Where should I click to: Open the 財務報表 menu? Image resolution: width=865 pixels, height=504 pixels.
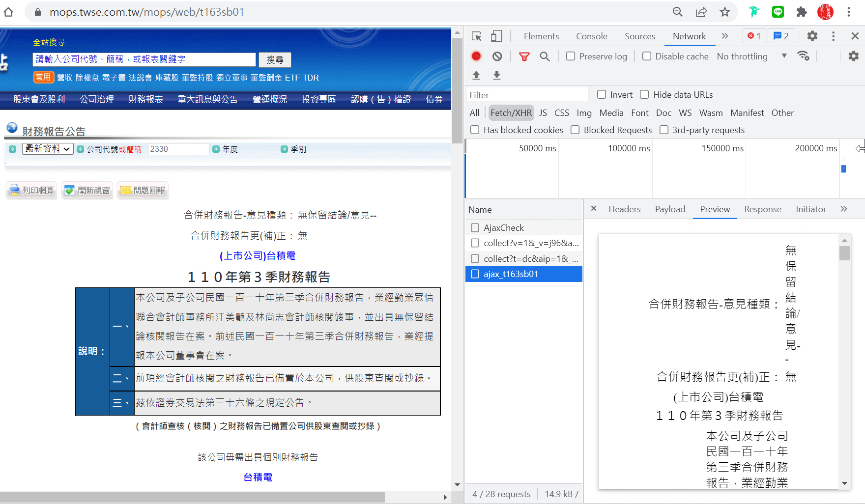[x=145, y=99]
